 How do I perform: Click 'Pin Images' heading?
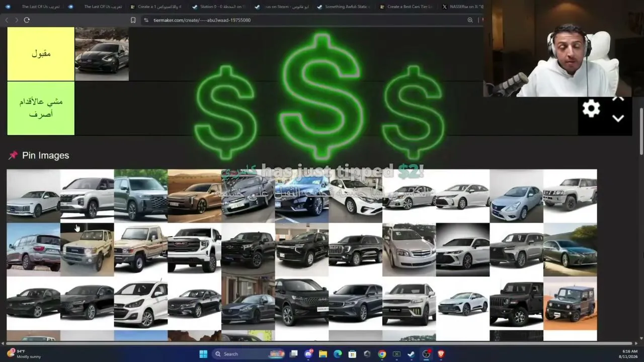pos(45,155)
